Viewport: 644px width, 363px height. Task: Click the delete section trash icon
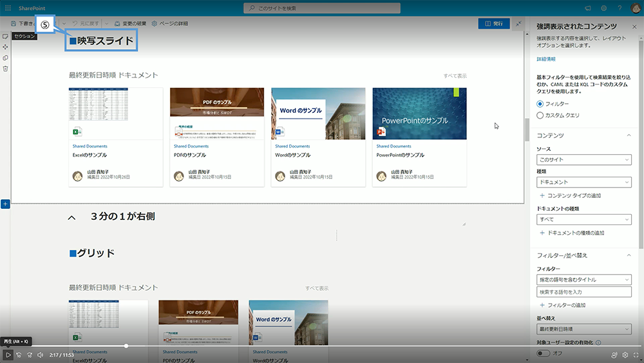click(5, 68)
